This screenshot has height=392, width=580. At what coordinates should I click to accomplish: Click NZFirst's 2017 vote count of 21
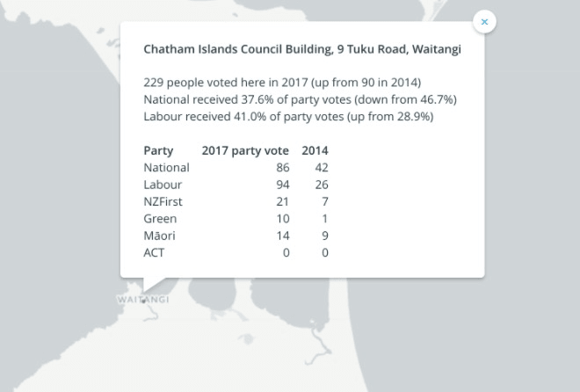point(282,201)
